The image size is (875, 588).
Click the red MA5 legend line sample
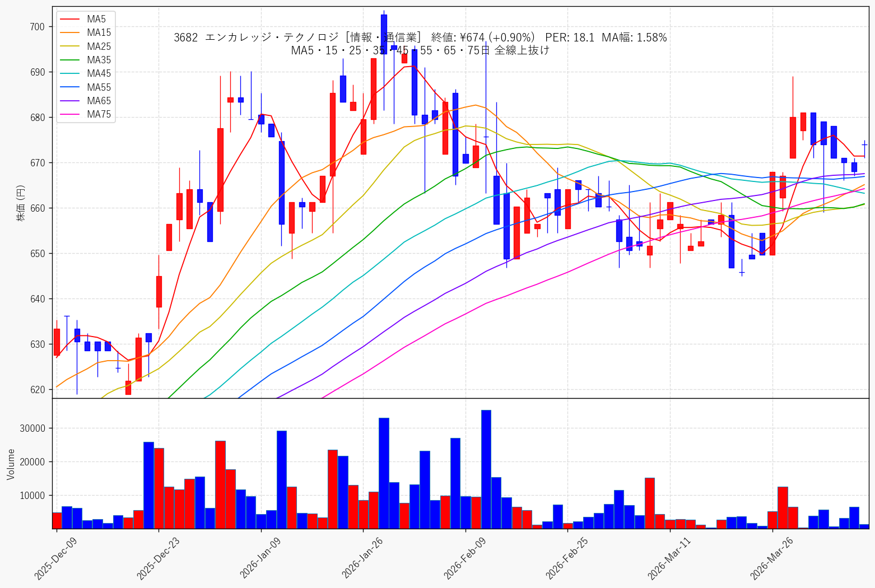[71, 20]
